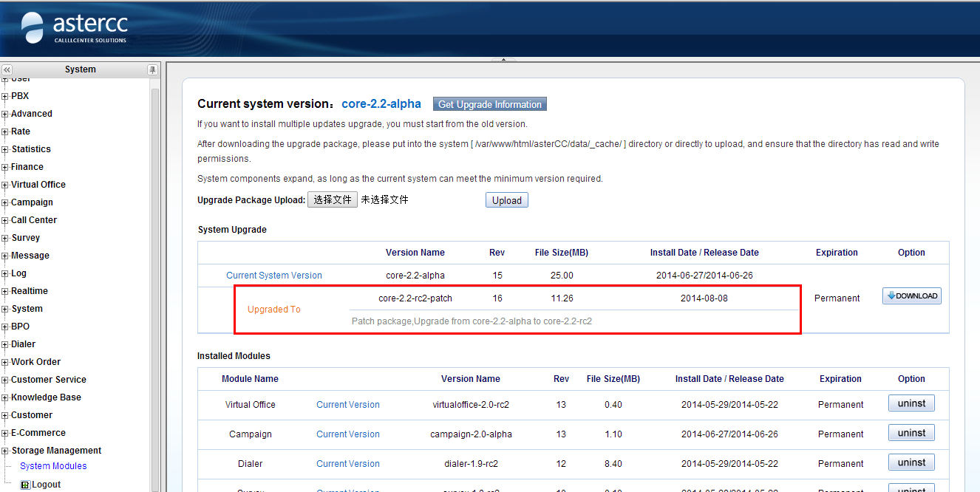Expand the Call Center tree node
The image size is (980, 492).
pos(5,220)
